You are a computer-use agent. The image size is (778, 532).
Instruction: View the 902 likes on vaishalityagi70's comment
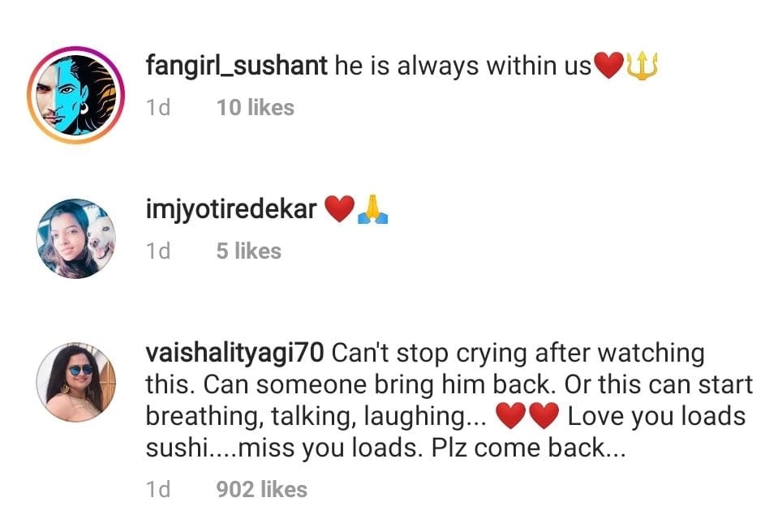pyautogui.click(x=261, y=490)
